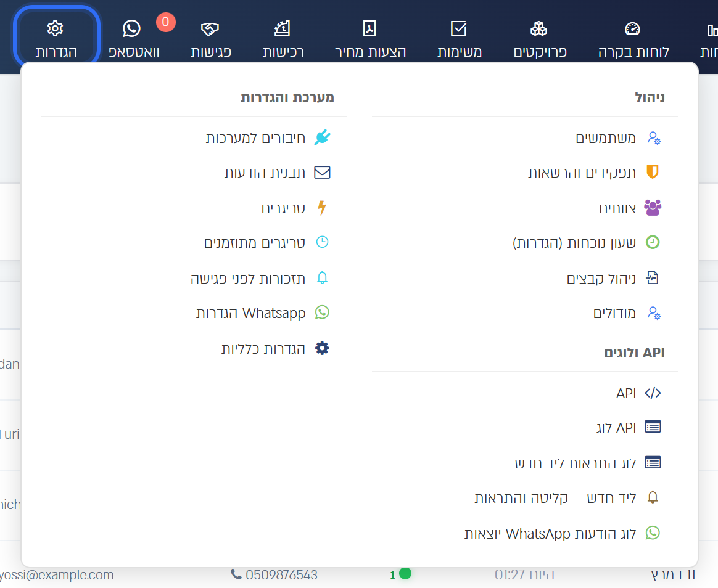Open the API entry under API ולוגים
This screenshot has height=588, width=718.
click(638, 393)
